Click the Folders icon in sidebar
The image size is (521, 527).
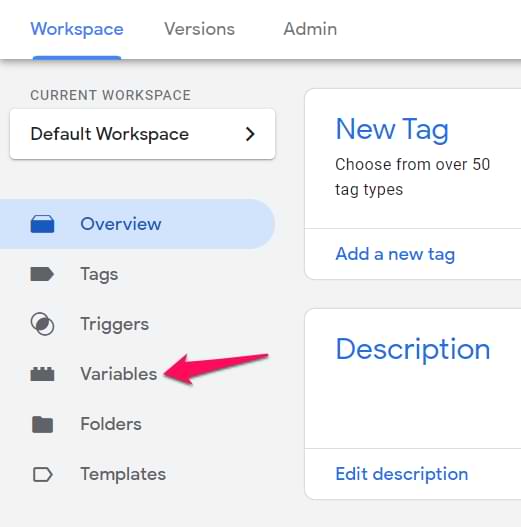pos(42,424)
